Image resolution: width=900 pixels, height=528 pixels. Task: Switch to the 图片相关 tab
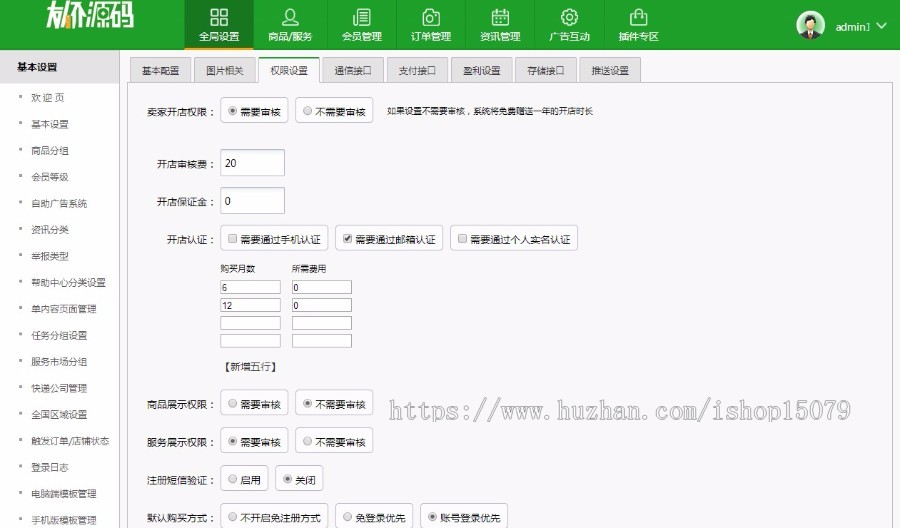[225, 71]
